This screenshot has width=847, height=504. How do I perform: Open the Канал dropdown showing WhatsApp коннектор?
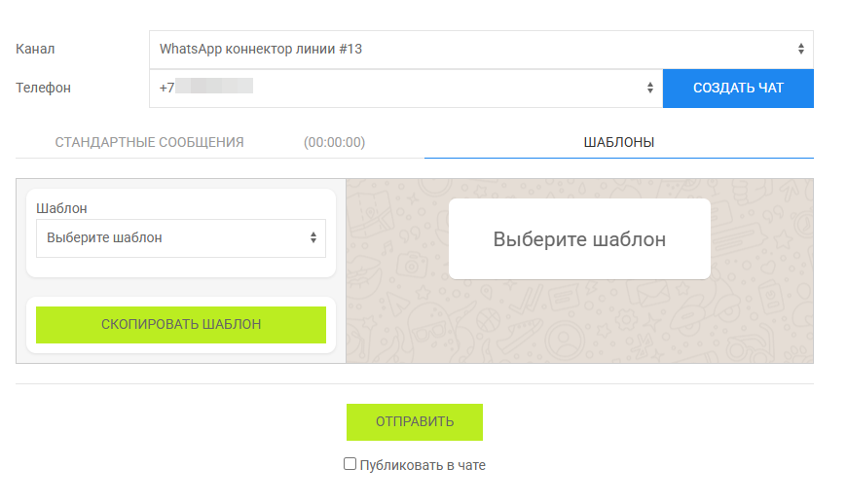pos(481,50)
